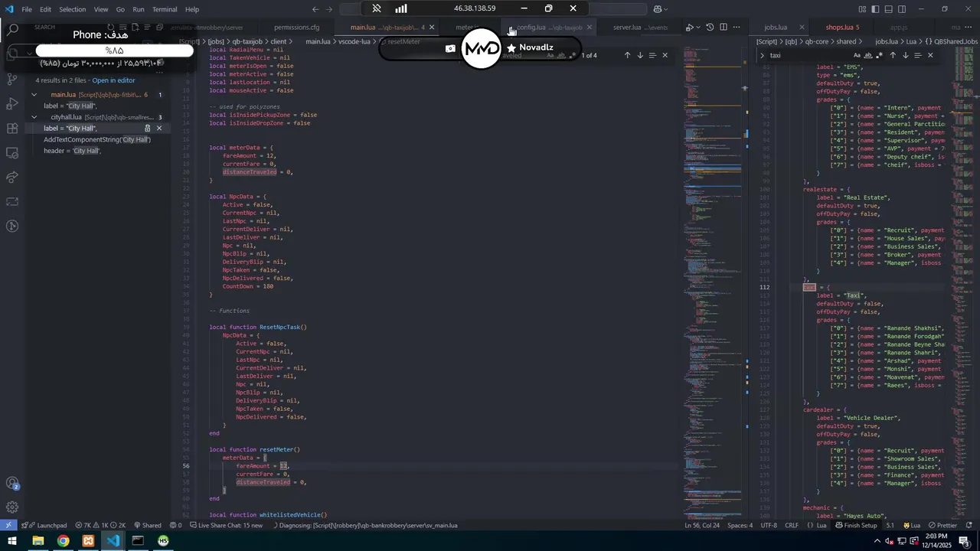
Task: Open File Explorer from the taskbar
Action: (38, 541)
